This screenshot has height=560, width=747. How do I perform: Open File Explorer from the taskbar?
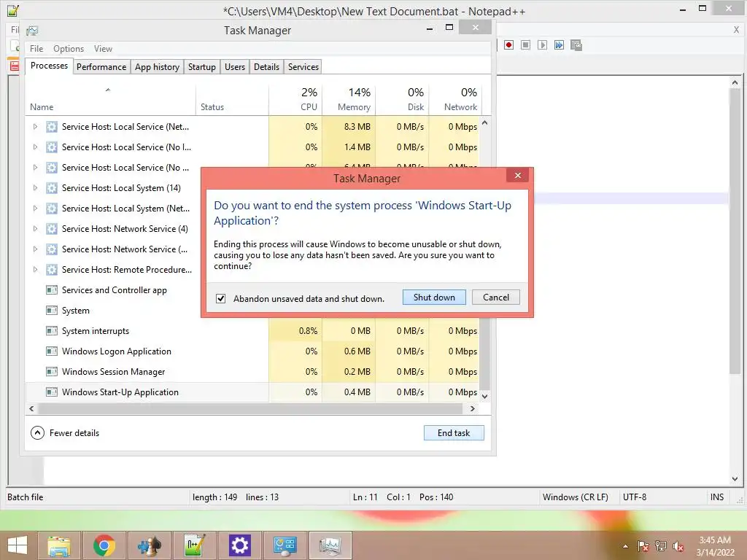coord(59,545)
